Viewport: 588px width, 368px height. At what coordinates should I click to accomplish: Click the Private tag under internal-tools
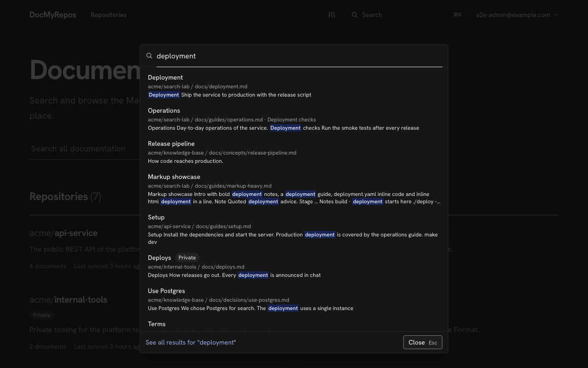coord(41,315)
